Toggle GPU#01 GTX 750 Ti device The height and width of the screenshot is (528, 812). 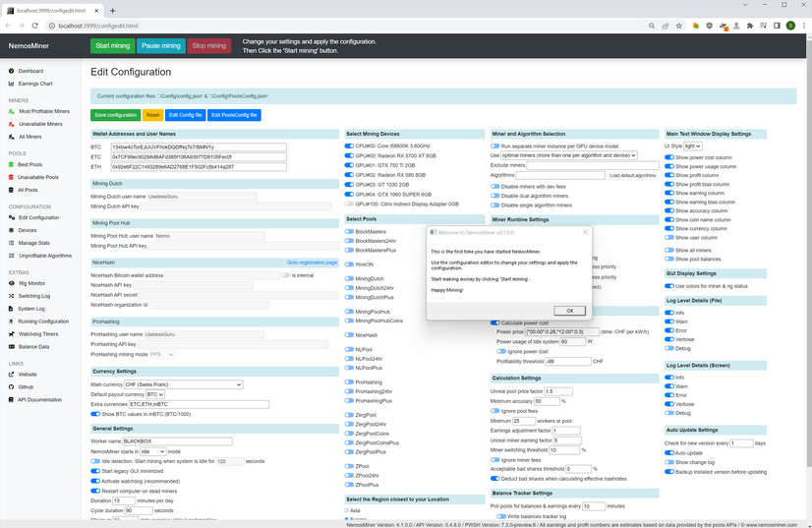pyautogui.click(x=349, y=165)
